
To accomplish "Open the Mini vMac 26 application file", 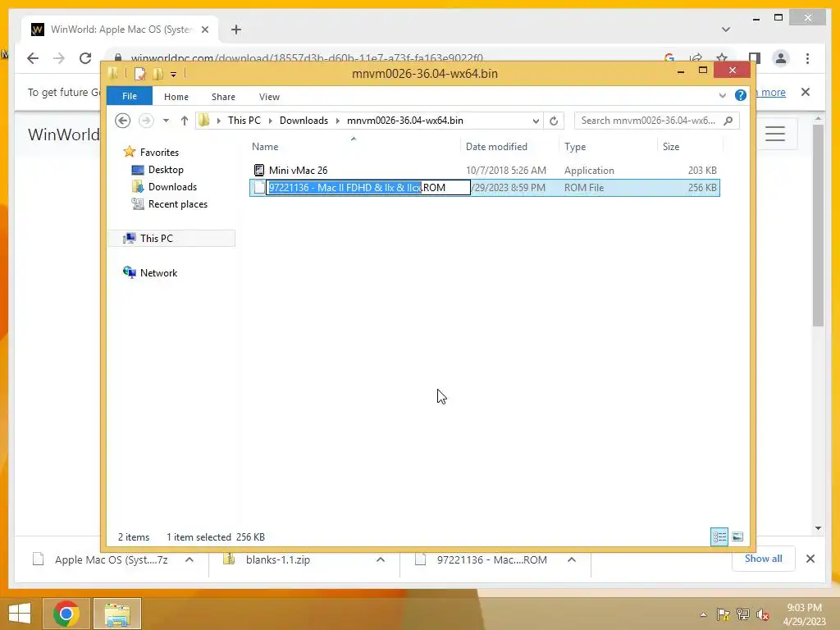I will tap(298, 171).
